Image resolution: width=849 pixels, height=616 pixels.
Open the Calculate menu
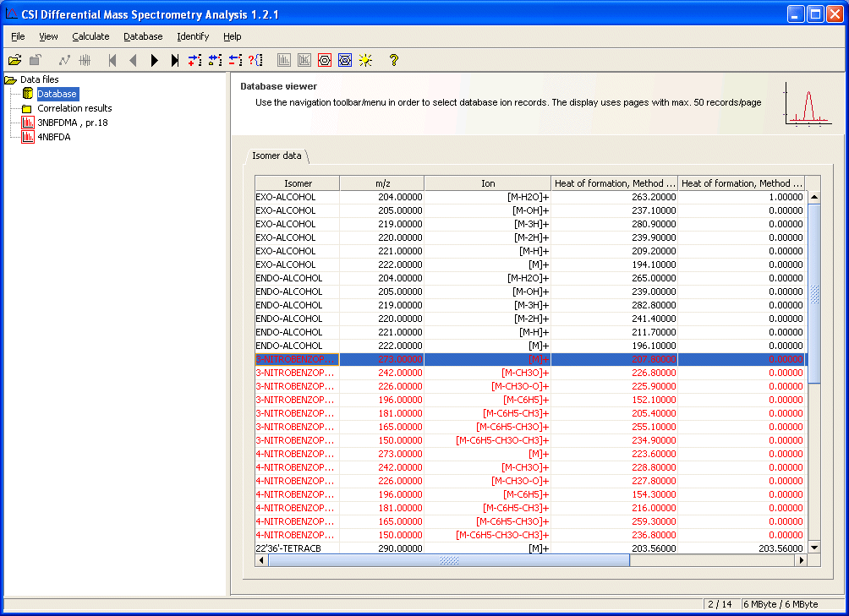(90, 36)
